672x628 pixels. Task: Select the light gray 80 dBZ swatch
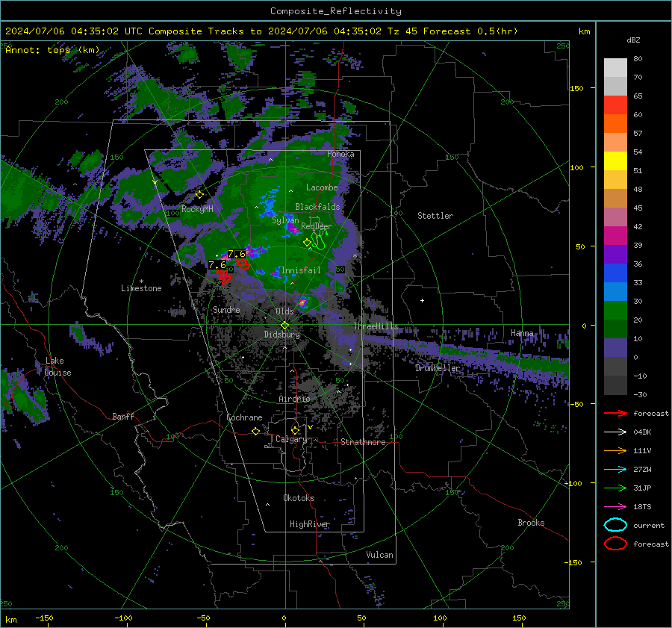point(615,68)
